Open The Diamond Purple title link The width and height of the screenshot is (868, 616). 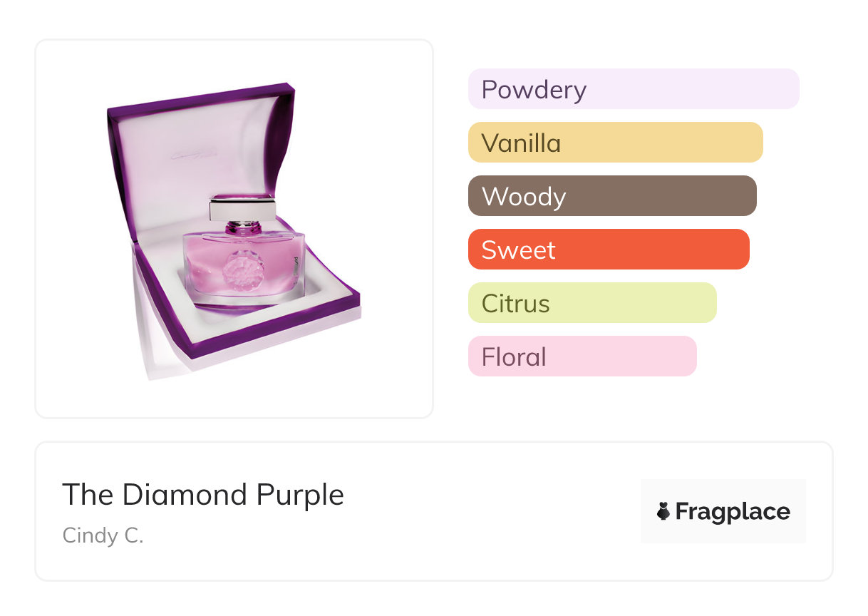[203, 494]
